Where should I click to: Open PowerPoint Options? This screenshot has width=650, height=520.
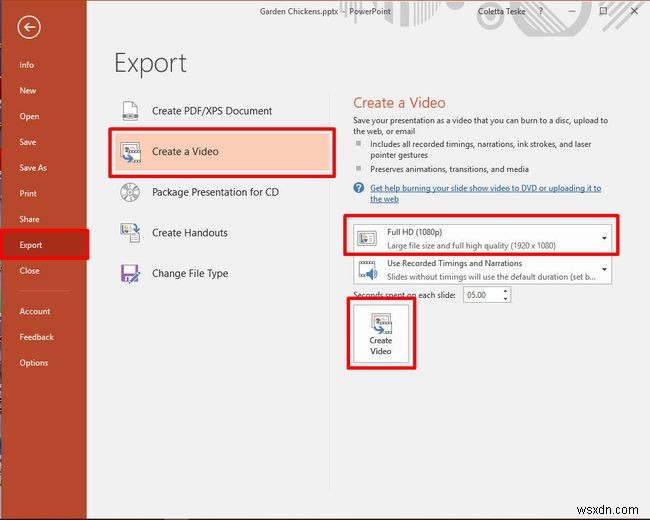click(34, 362)
